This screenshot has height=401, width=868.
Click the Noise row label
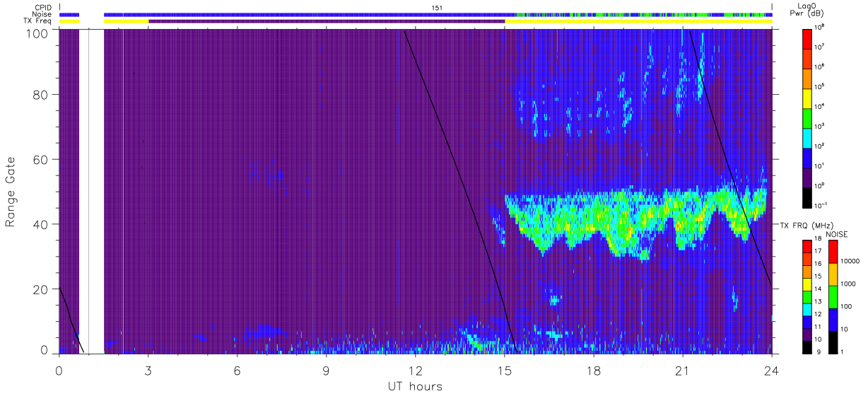click(42, 14)
